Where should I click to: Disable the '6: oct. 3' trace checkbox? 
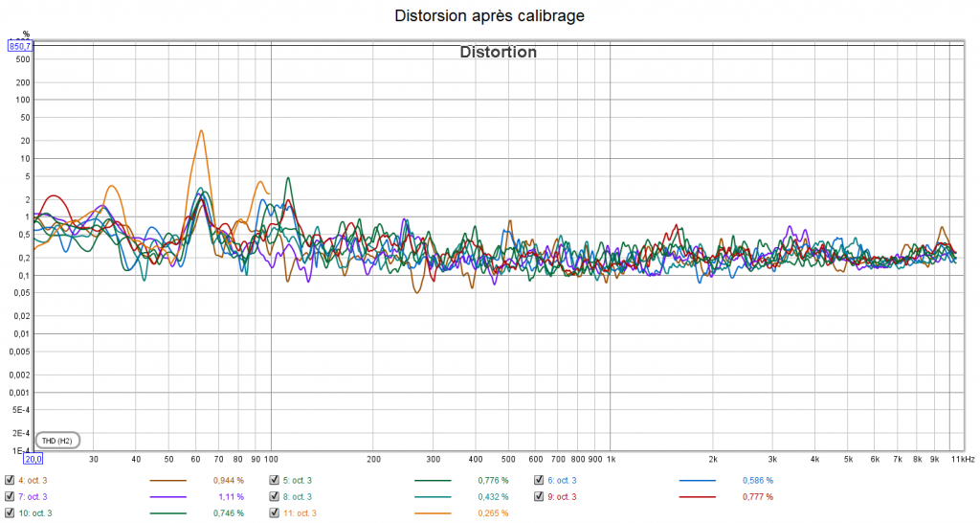pyautogui.click(x=539, y=480)
